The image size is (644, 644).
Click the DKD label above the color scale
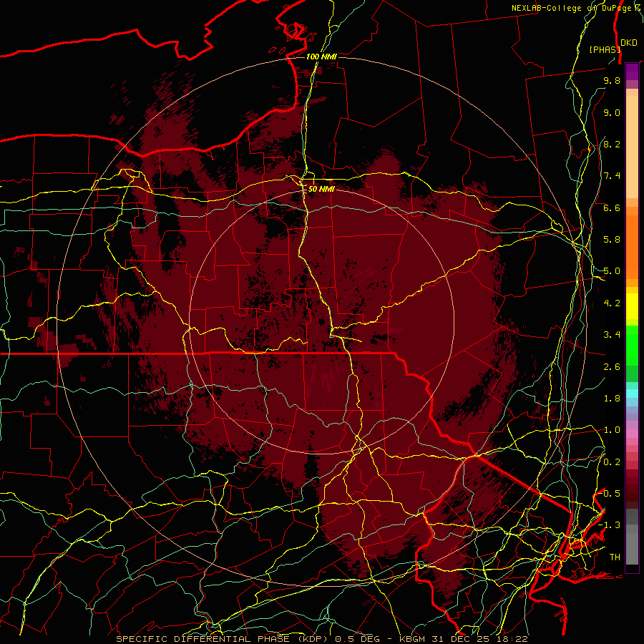628,43
